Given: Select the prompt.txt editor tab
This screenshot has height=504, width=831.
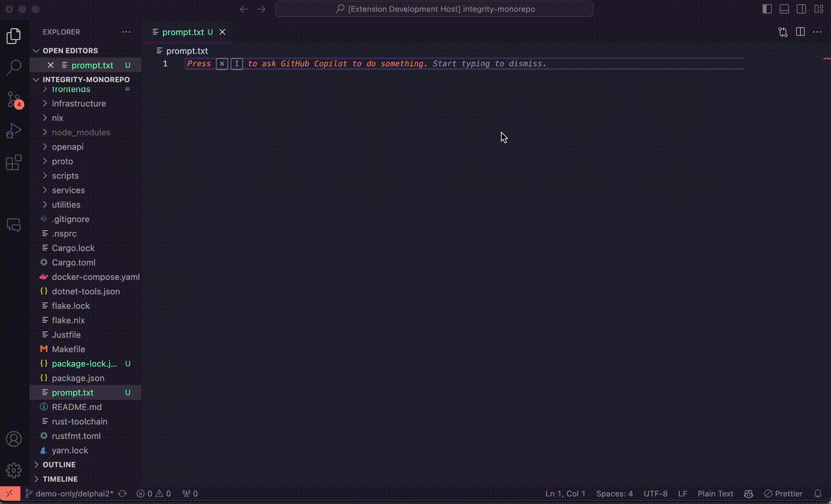Looking at the screenshot, I should [x=188, y=32].
